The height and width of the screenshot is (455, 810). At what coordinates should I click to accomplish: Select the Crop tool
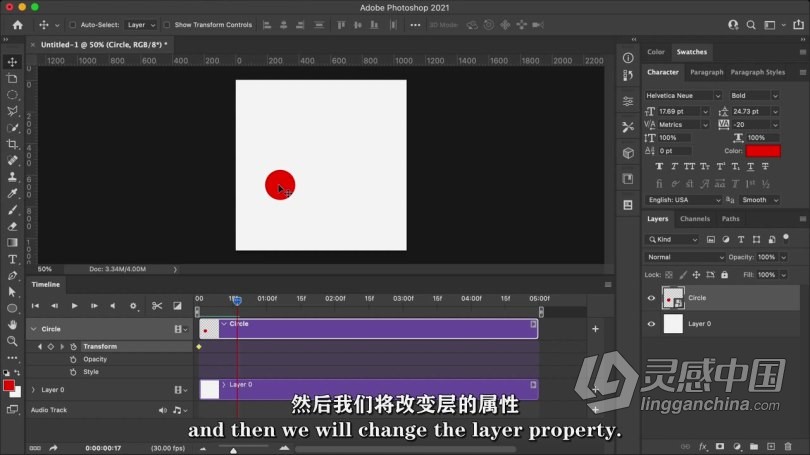click(12, 144)
